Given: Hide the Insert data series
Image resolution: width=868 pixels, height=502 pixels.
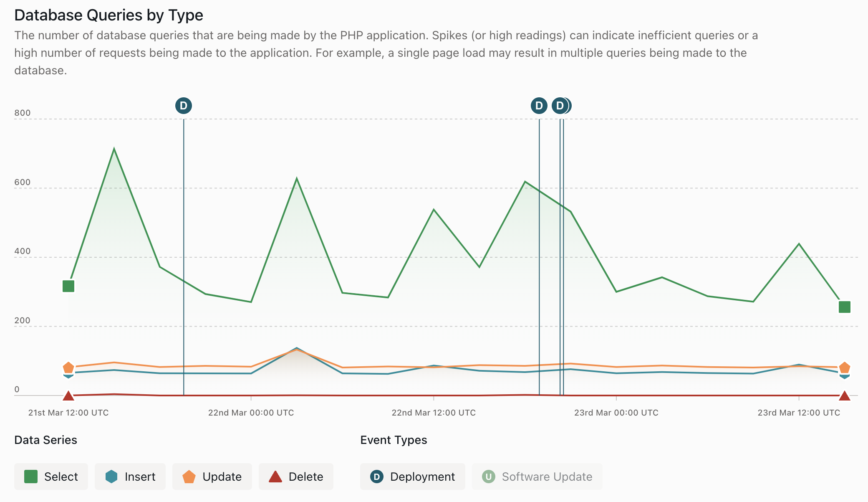Looking at the screenshot, I should pos(130,477).
